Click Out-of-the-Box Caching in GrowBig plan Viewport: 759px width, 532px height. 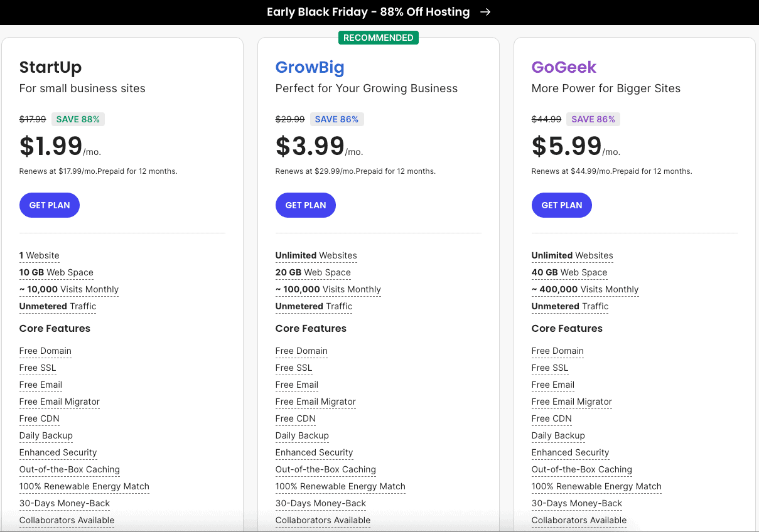[326, 469]
